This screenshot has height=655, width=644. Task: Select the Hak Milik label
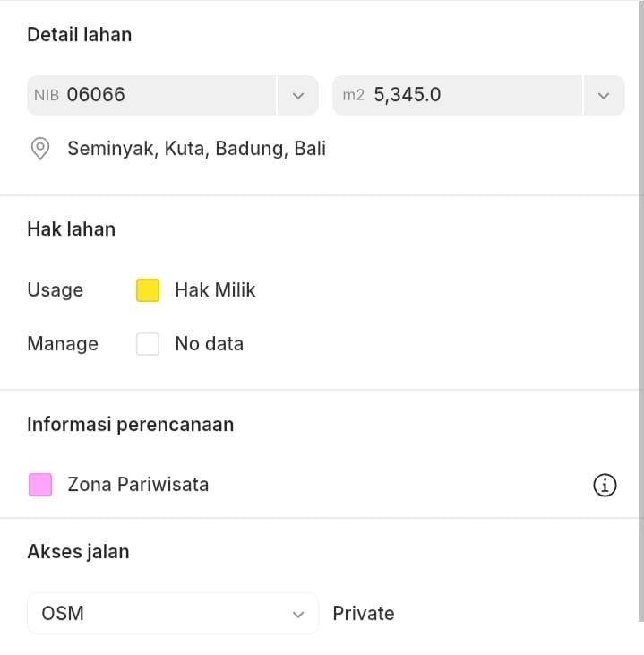pos(215,290)
